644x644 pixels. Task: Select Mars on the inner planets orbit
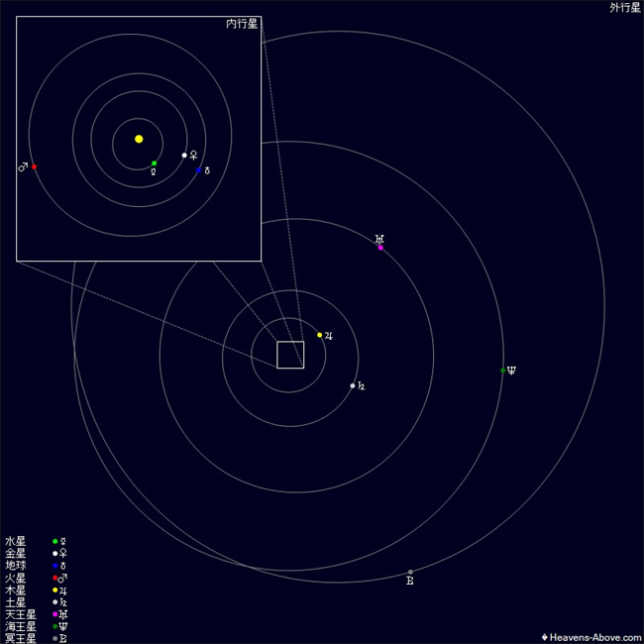(x=35, y=166)
